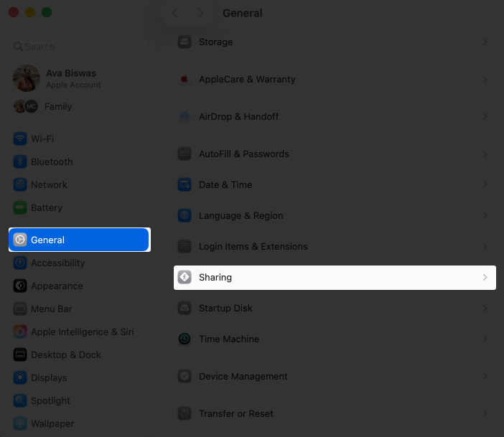Click the Transfer or Reset icon
This screenshot has height=437, width=504.
[185, 413]
